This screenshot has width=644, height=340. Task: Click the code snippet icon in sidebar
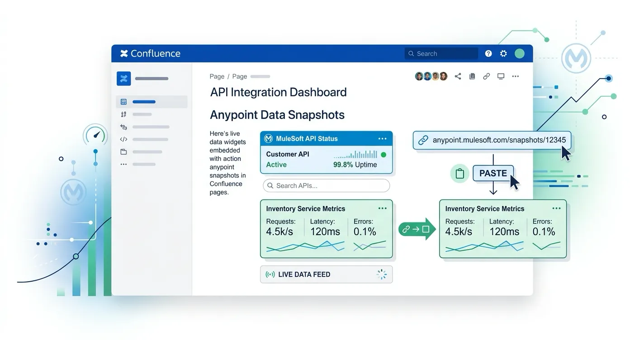(123, 139)
